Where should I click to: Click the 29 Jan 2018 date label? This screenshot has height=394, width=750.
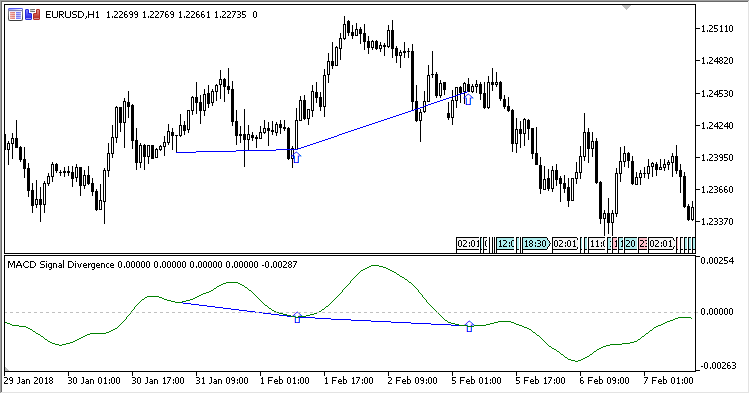29,381
